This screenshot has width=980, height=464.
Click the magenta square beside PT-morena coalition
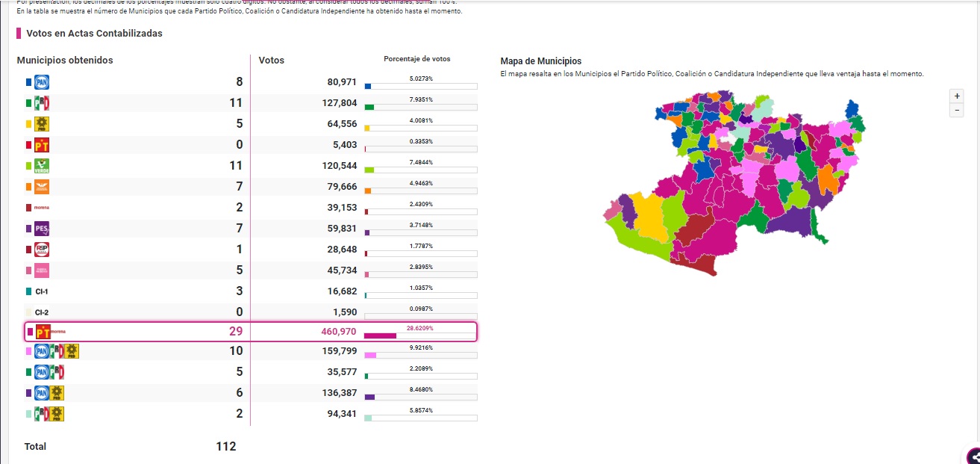[30, 332]
